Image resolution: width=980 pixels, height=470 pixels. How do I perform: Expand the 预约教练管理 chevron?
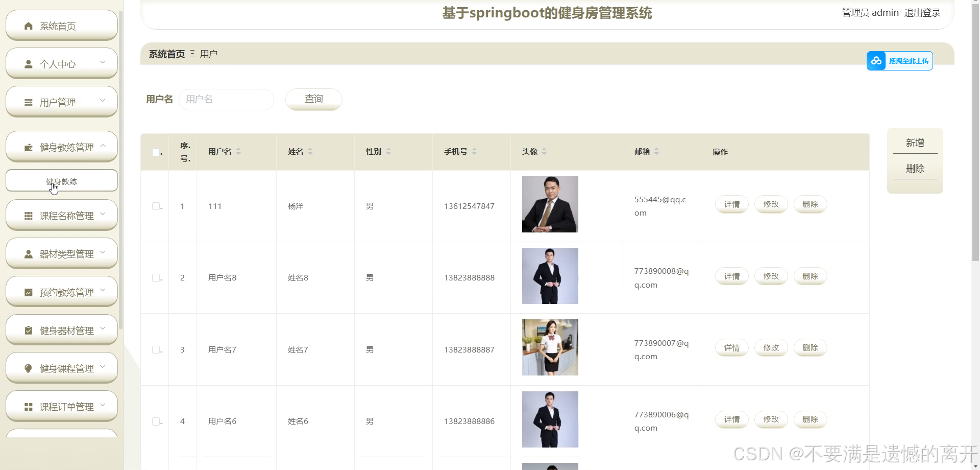click(x=103, y=291)
